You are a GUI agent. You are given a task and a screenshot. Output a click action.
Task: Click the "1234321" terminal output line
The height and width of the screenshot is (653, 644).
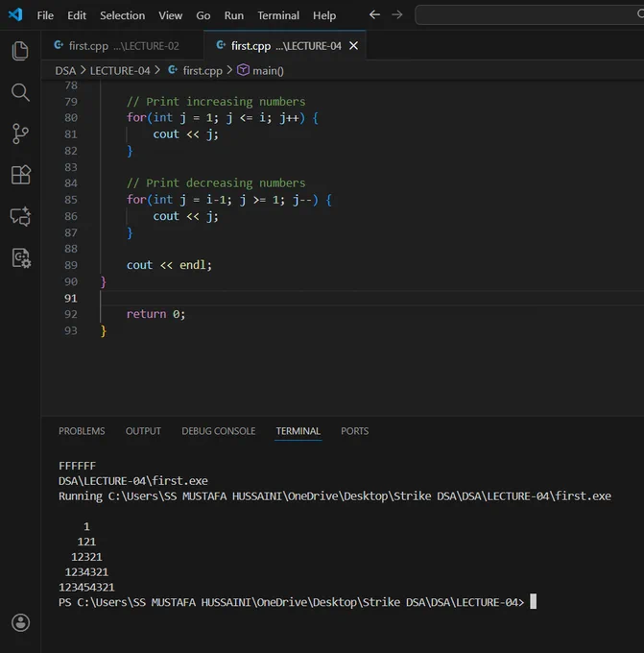point(86,571)
